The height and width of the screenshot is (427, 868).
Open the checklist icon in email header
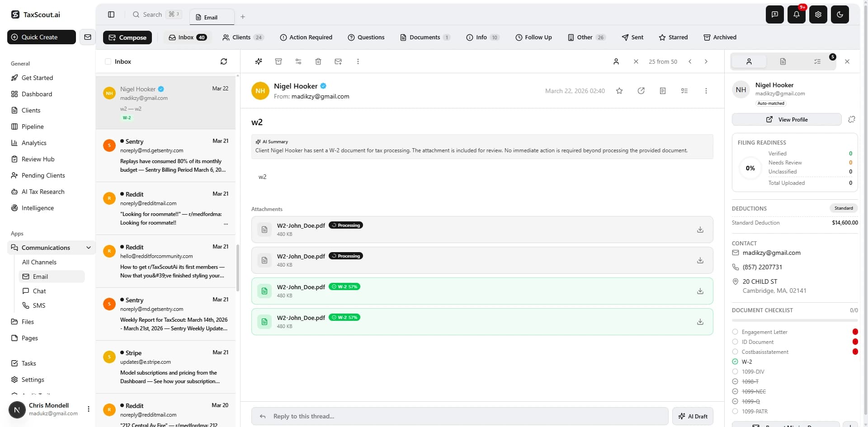click(x=684, y=91)
